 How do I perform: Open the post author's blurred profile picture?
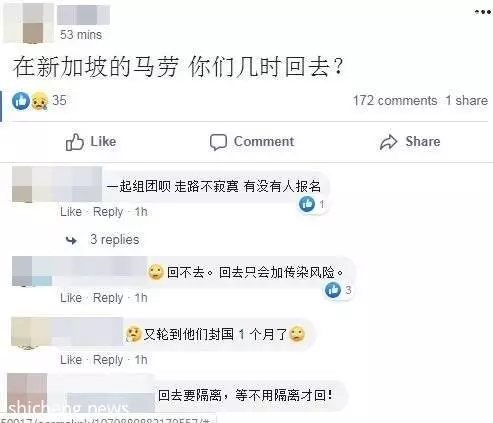pos(28,22)
